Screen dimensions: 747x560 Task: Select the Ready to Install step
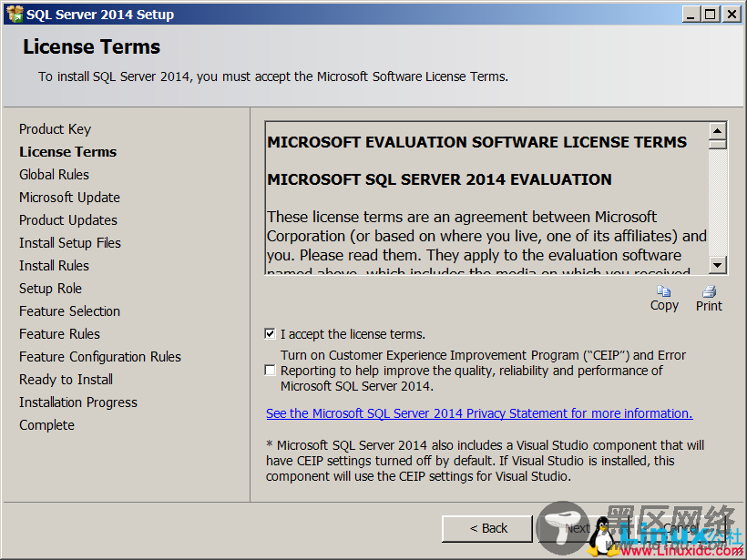tap(66, 380)
